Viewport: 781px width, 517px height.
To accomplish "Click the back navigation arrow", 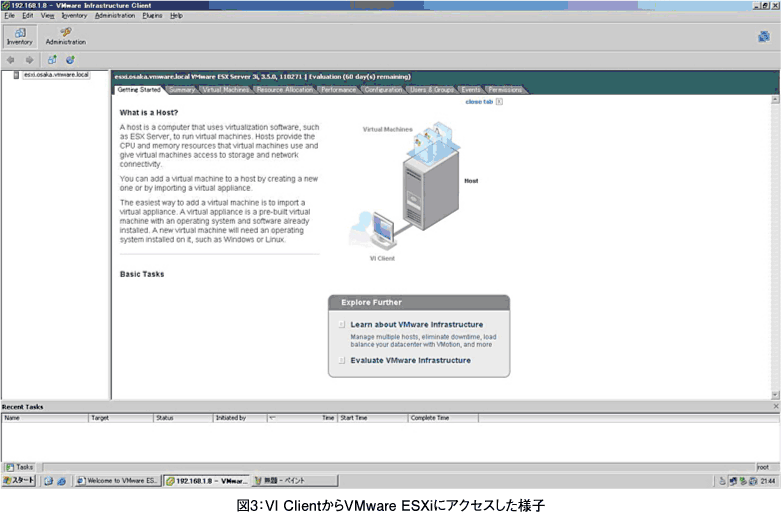I will (x=10, y=60).
